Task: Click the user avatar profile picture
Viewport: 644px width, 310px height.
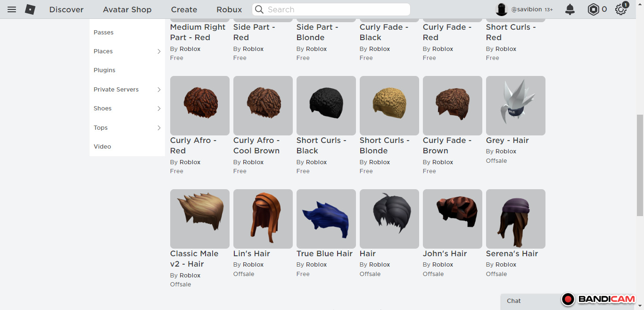Action: coord(502,9)
